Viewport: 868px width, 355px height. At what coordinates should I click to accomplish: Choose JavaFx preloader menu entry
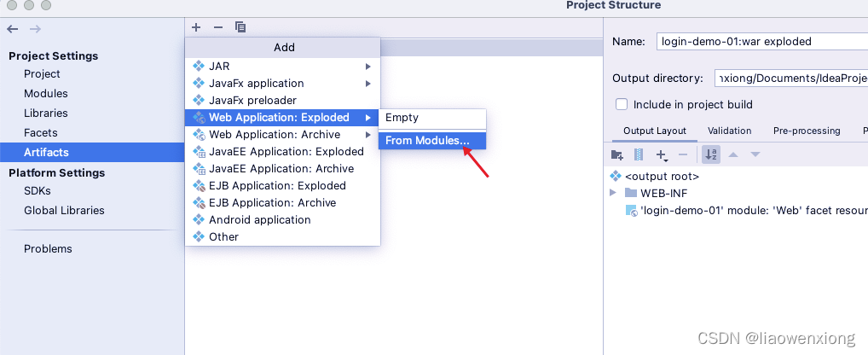(282, 101)
